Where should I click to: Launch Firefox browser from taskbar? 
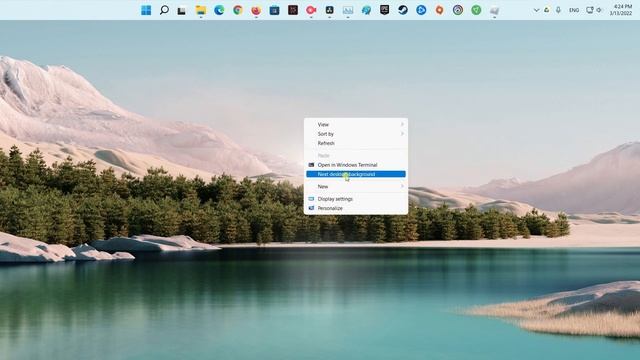[256, 10]
